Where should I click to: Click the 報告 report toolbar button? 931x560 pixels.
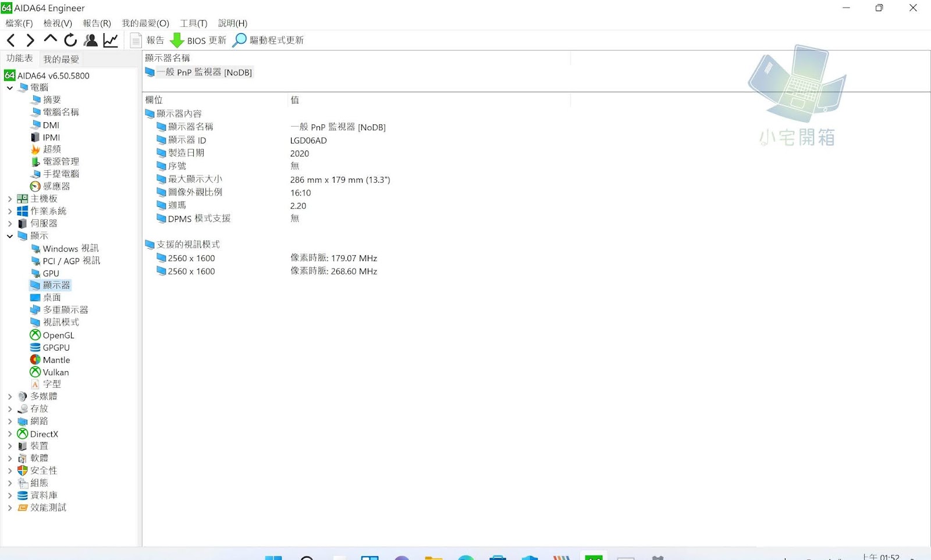tap(148, 40)
